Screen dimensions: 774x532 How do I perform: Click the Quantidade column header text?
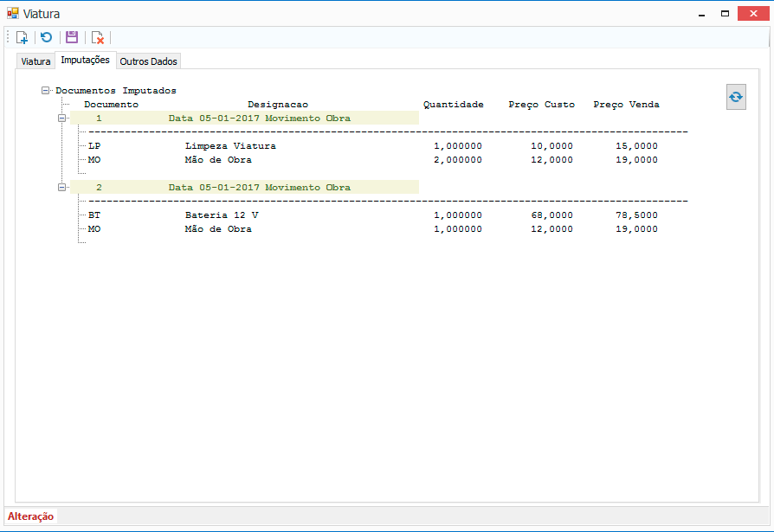pyautogui.click(x=453, y=104)
